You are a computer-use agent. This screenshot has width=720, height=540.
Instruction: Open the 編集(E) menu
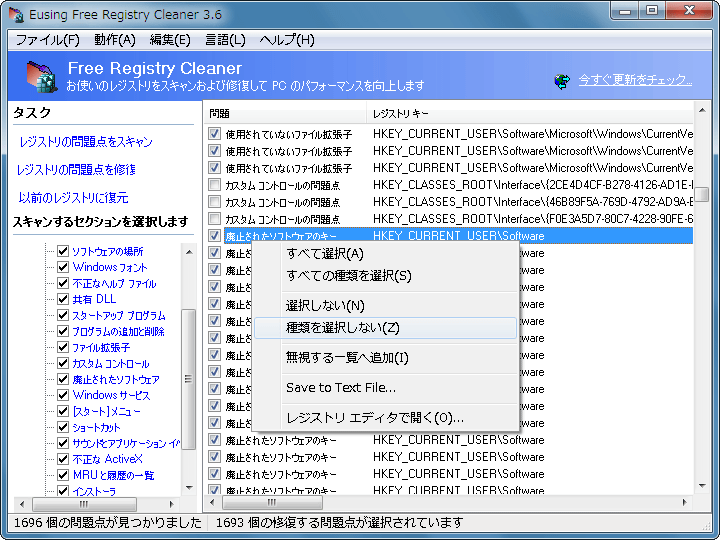[170, 40]
